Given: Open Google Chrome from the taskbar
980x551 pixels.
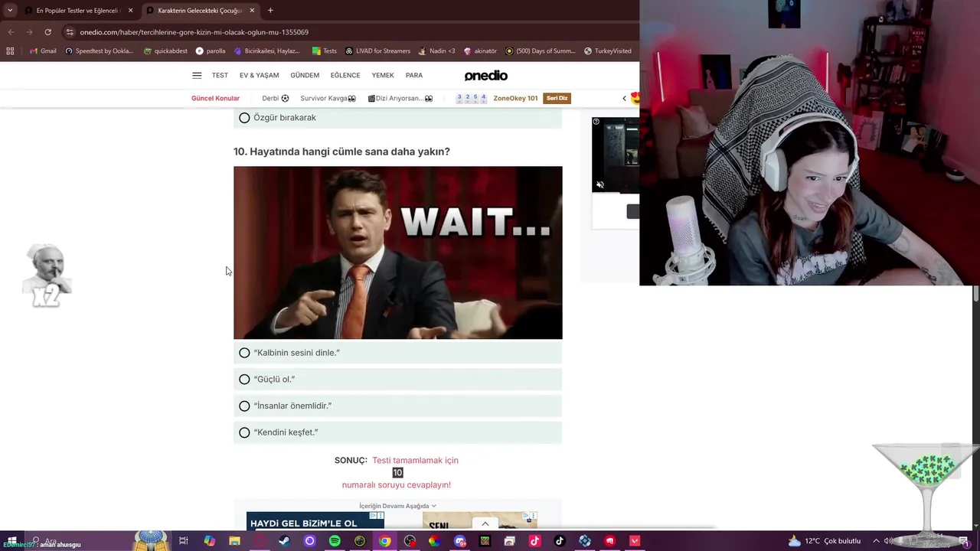Looking at the screenshot, I should [384, 541].
